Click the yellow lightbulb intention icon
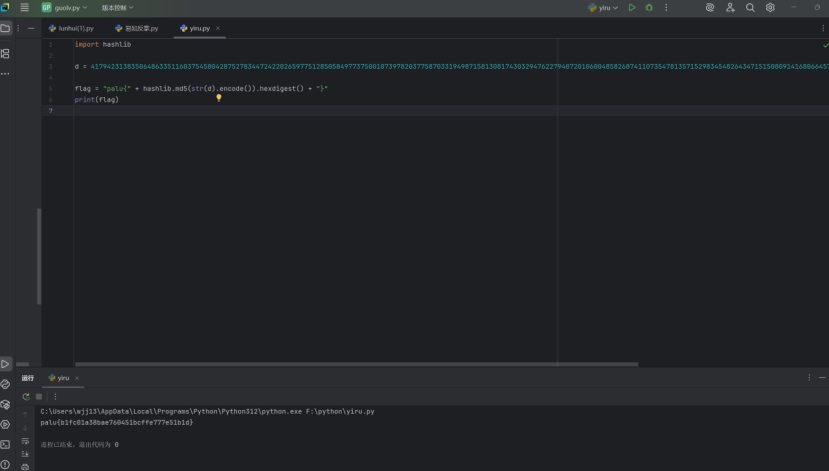The width and height of the screenshot is (829, 471). click(x=218, y=97)
